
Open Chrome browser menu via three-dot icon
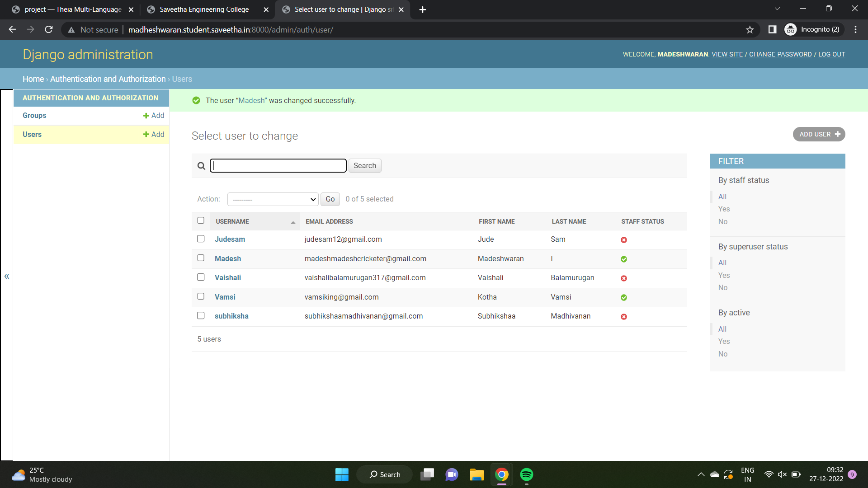855,29
